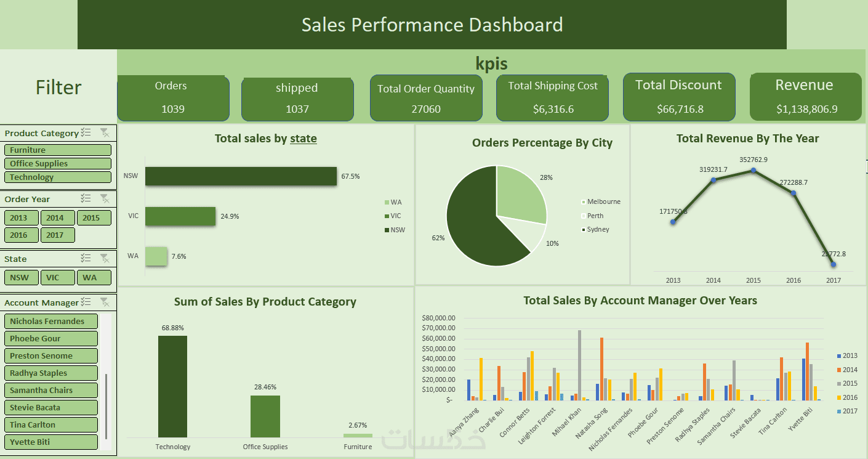Clear filter on Product Category slicer
The width and height of the screenshot is (868, 459).
tap(105, 132)
